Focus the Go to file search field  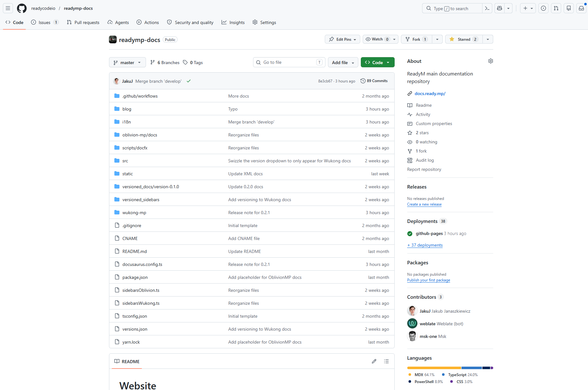(289, 63)
